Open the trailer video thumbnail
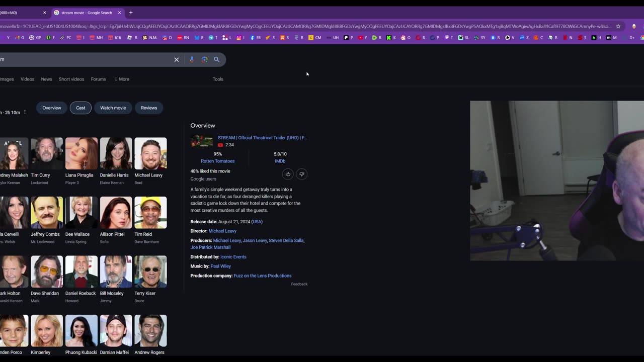The width and height of the screenshot is (644, 362). (201, 141)
